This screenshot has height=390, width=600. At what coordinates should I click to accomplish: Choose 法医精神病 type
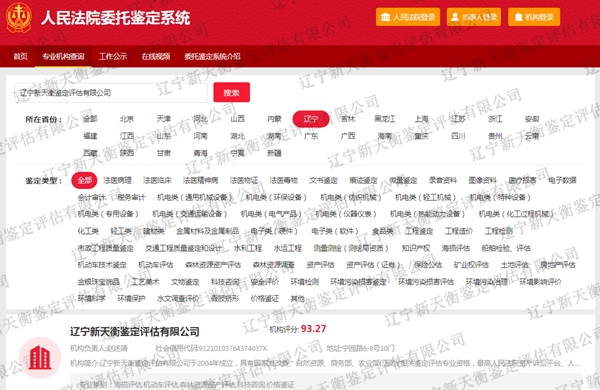click(201, 180)
